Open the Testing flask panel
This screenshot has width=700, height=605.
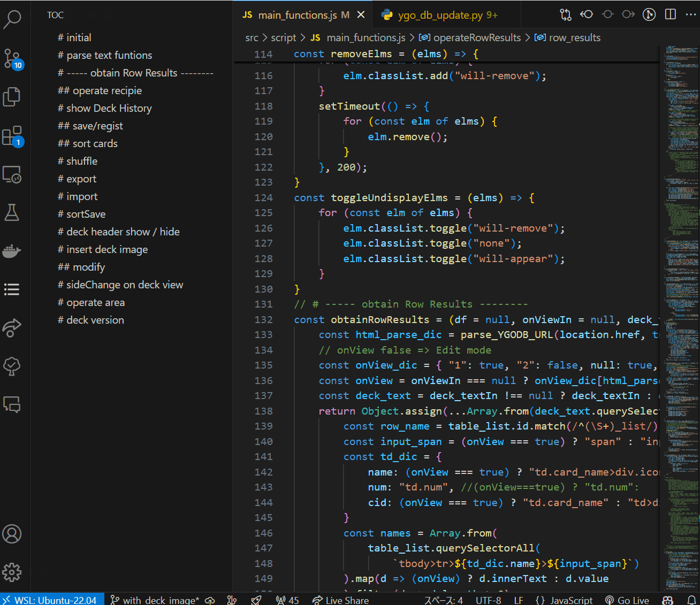[x=13, y=212]
